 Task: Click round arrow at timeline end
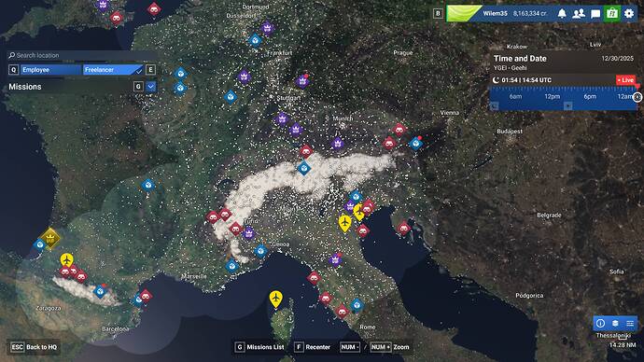tap(637, 97)
